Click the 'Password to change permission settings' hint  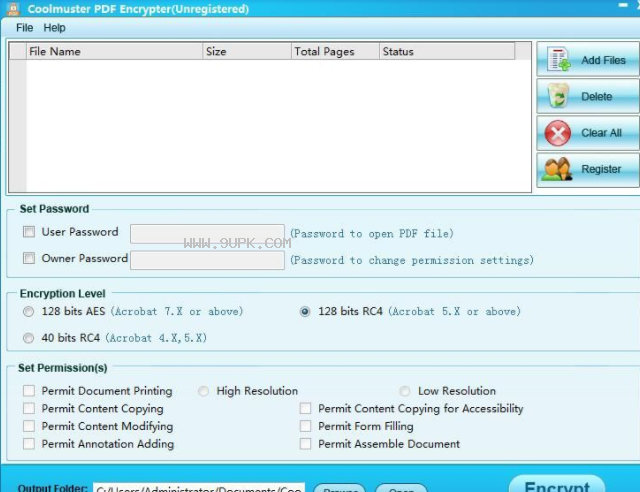point(412,260)
